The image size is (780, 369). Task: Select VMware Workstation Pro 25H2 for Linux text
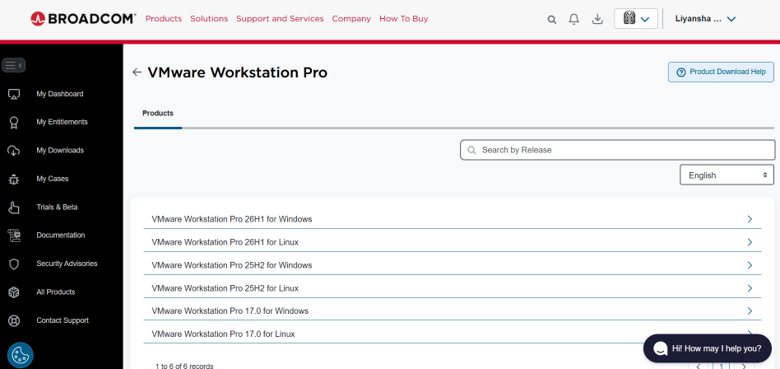[x=225, y=288]
